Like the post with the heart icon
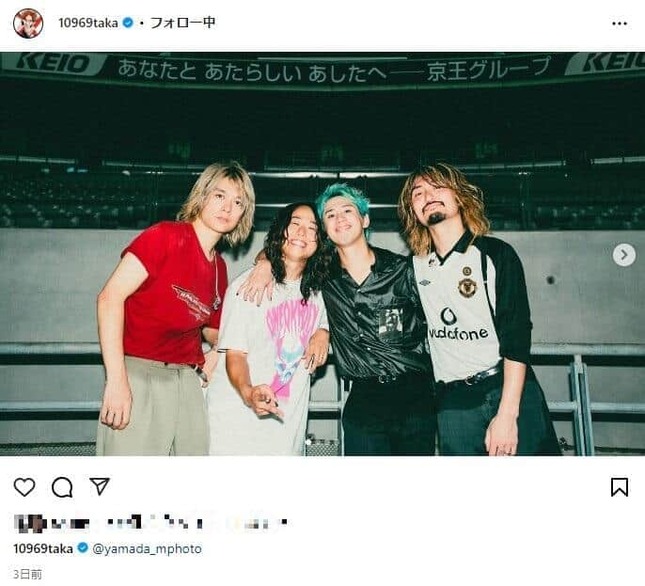The height and width of the screenshot is (586, 645). coord(24,487)
